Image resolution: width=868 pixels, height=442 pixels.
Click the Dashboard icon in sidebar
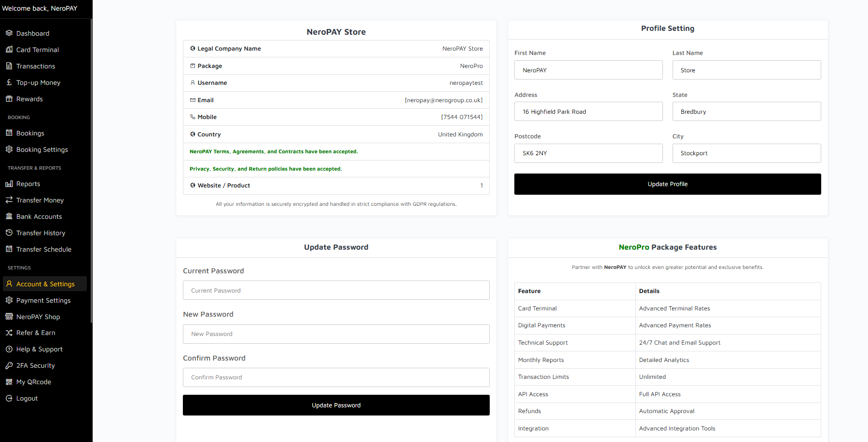click(x=9, y=33)
